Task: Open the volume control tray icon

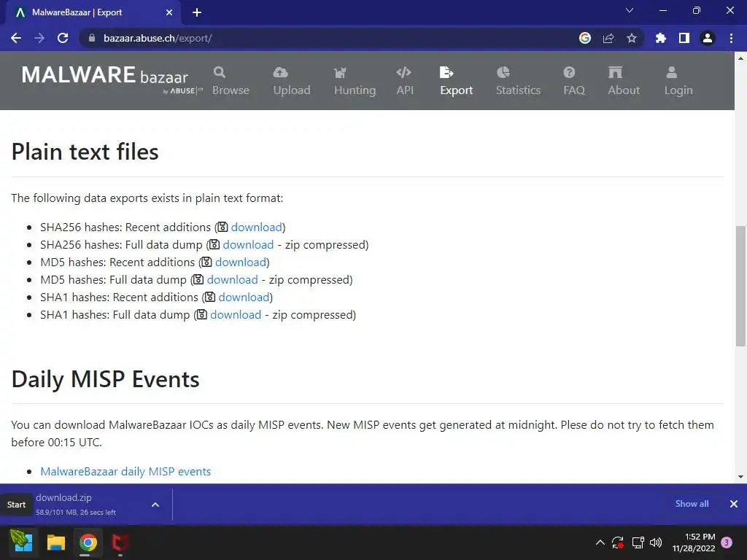Action: click(x=656, y=542)
